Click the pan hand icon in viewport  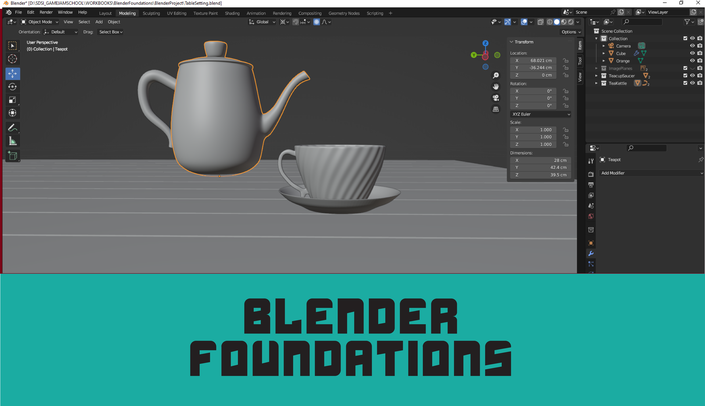tap(495, 87)
